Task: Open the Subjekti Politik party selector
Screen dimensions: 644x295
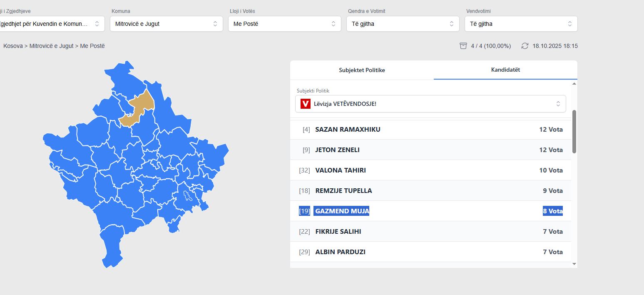Action: 430,104
